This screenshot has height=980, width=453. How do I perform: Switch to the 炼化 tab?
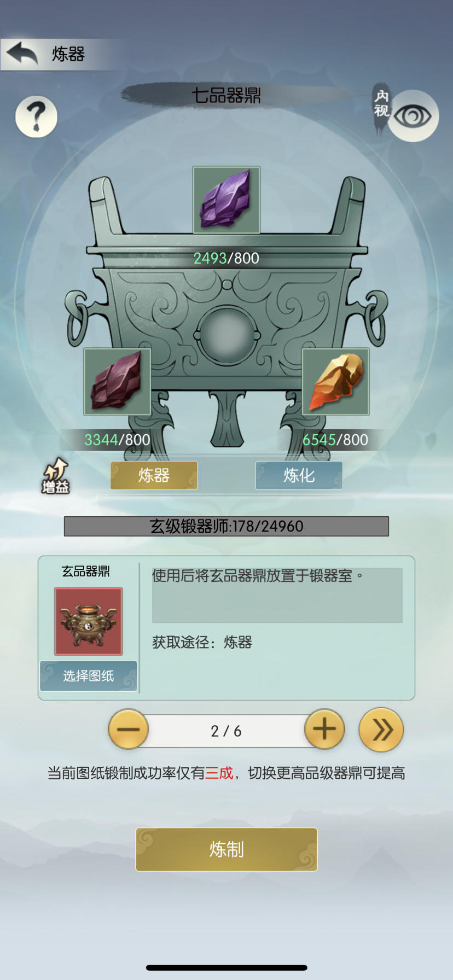click(299, 475)
